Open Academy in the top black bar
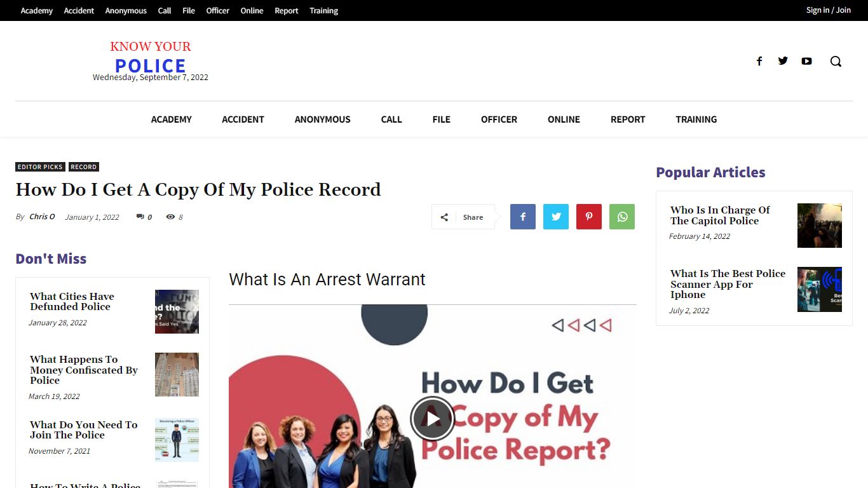 pos(37,11)
